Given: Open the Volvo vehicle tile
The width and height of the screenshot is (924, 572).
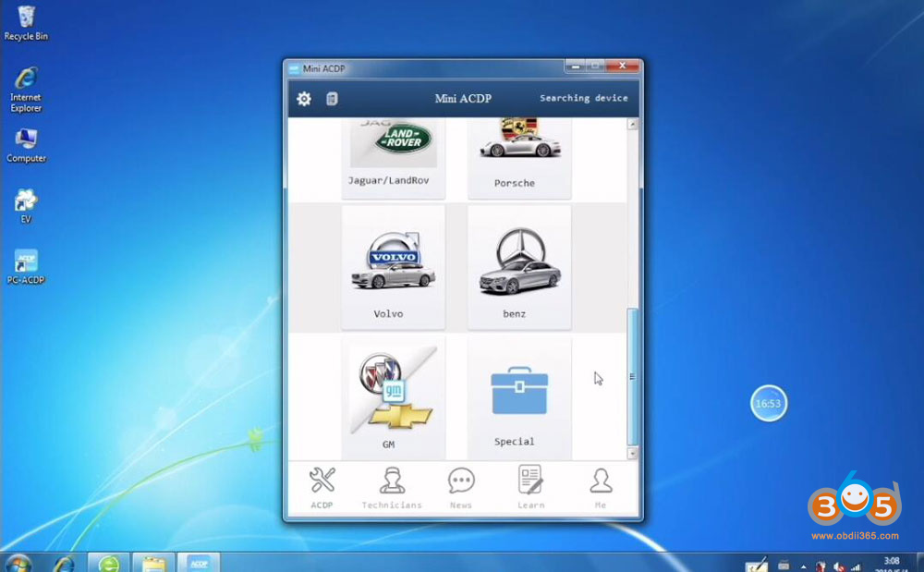Looking at the screenshot, I should (393, 266).
